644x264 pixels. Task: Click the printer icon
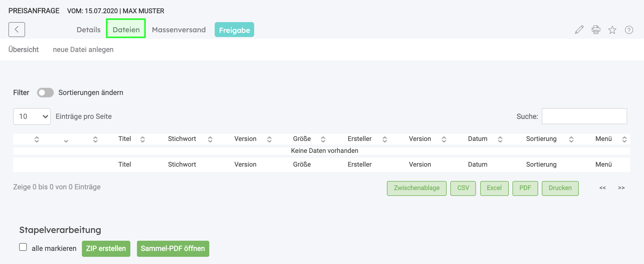596,30
